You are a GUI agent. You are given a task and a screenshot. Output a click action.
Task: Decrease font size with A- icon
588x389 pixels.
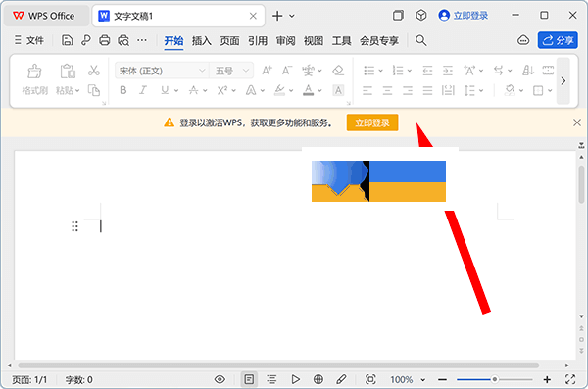point(287,71)
